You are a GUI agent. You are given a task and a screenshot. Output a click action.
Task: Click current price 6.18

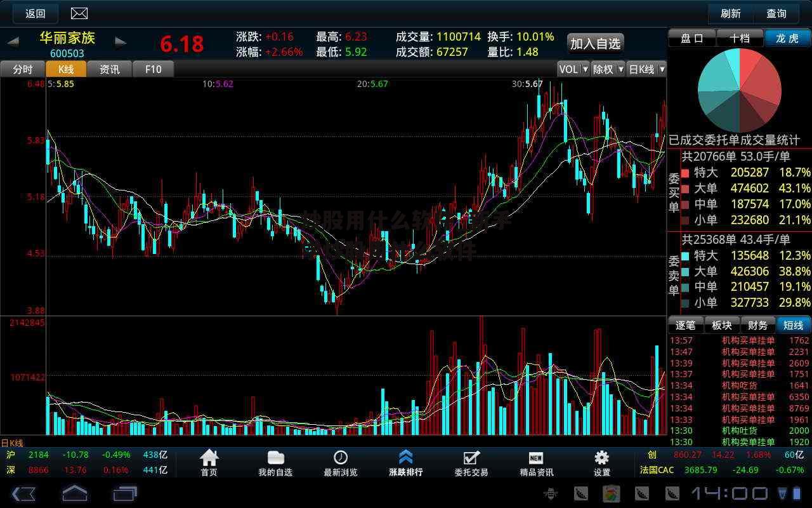(181, 44)
